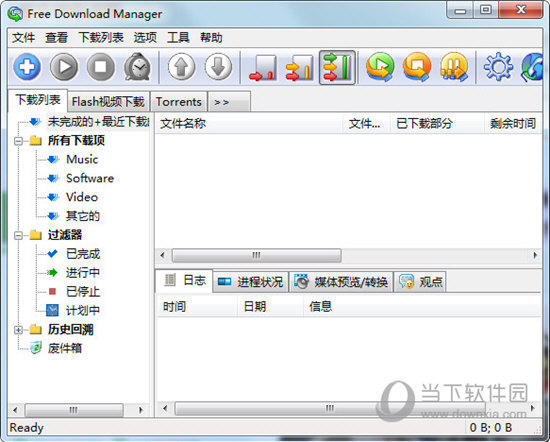
Task: Select the 已停止 filter
Action: 83,292
